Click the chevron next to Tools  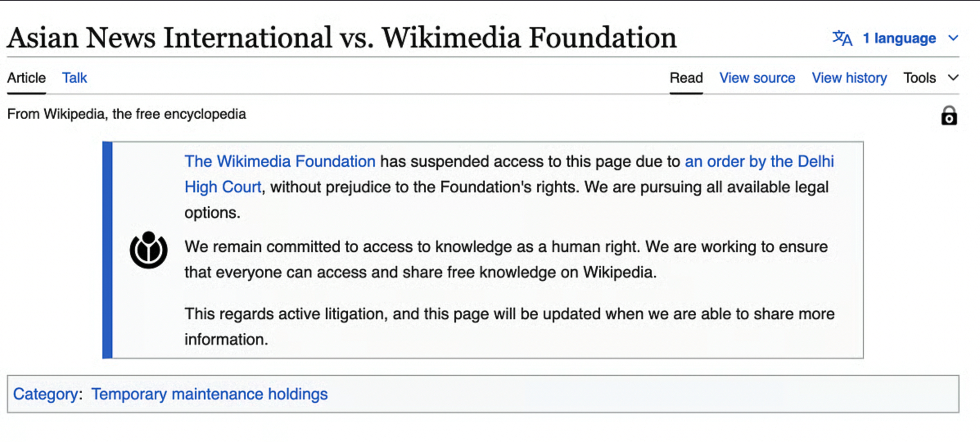(953, 78)
